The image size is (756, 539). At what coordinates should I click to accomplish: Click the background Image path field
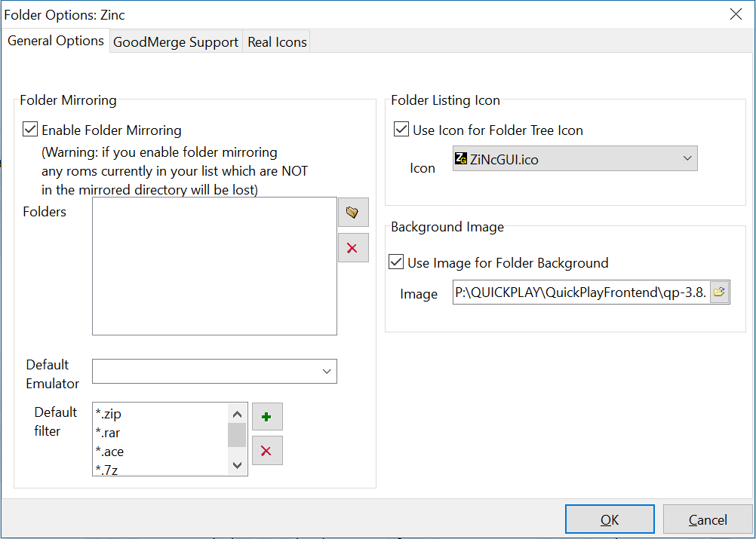pos(581,292)
